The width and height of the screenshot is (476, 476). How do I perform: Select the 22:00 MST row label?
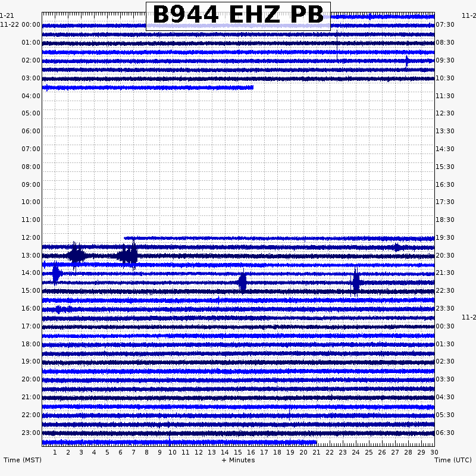[31, 415]
